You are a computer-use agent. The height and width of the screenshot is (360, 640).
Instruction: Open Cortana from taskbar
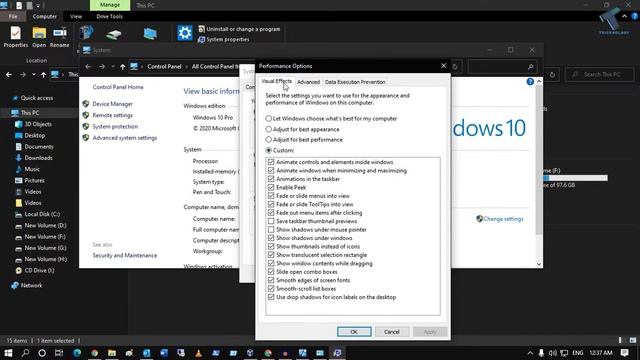(x=42, y=353)
